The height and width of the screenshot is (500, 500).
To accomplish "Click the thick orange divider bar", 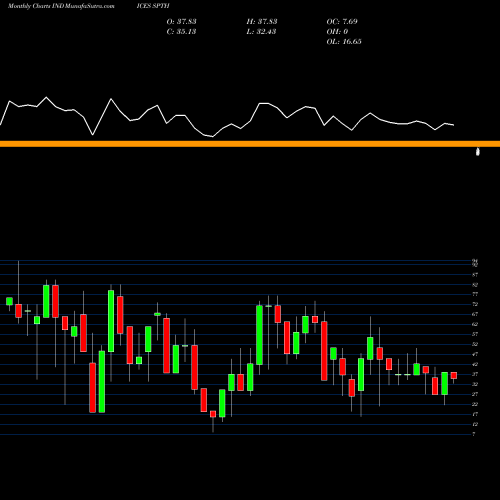I will pyautogui.click(x=250, y=144).
